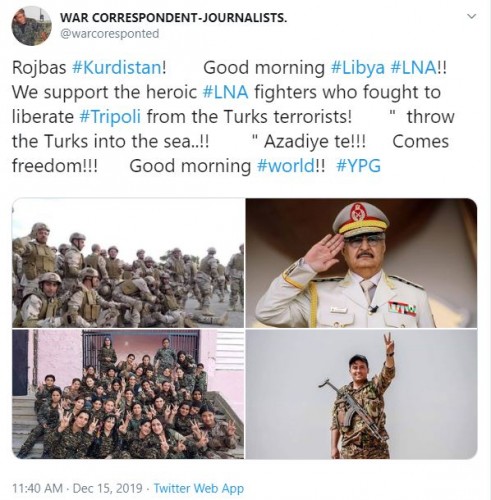View photo of fighter holding rifle

click(x=361, y=394)
